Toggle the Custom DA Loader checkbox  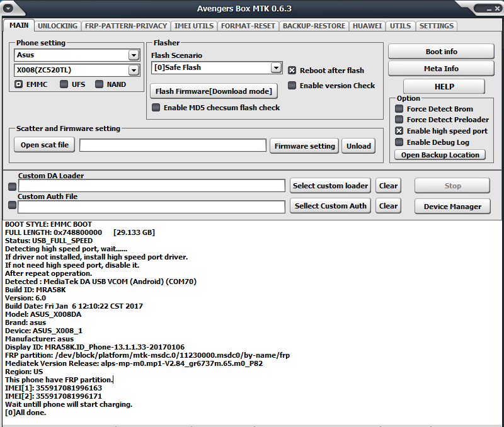[12, 186]
